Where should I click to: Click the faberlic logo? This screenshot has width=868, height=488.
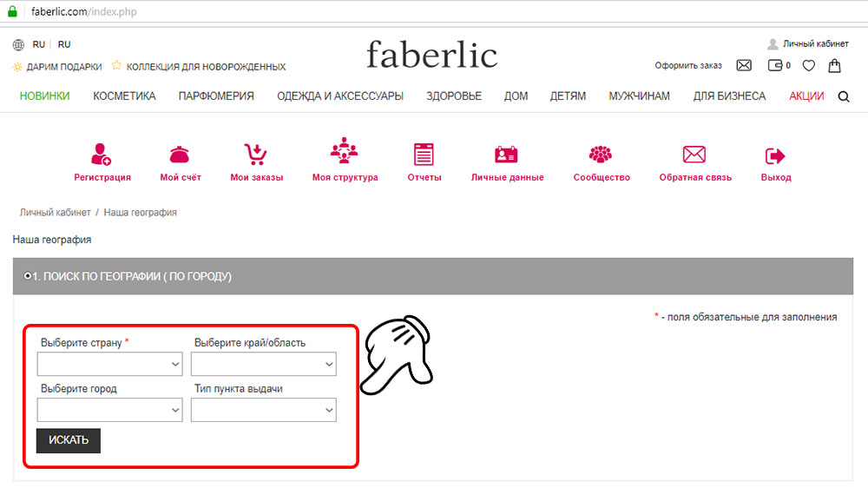click(431, 55)
